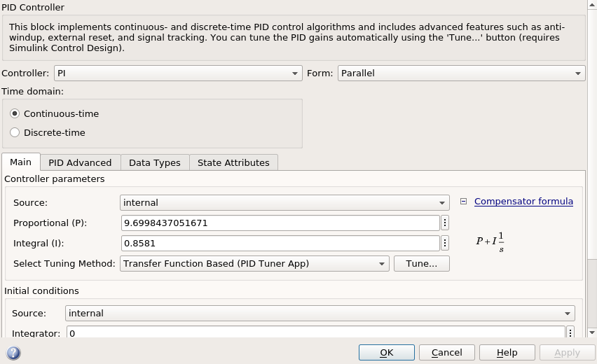This screenshot has height=364, width=597.
Task: Open the Initial conditions Source dropdown
Action: [320, 314]
